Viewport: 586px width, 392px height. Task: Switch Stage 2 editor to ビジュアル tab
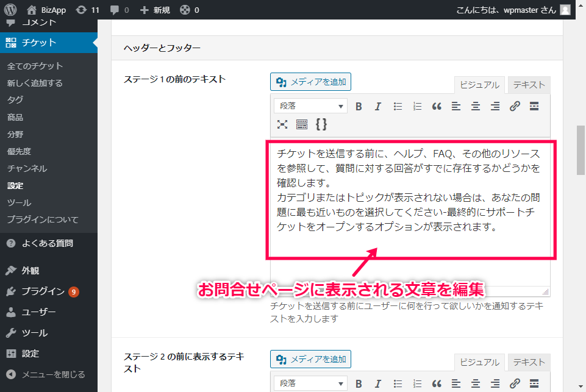click(x=479, y=362)
